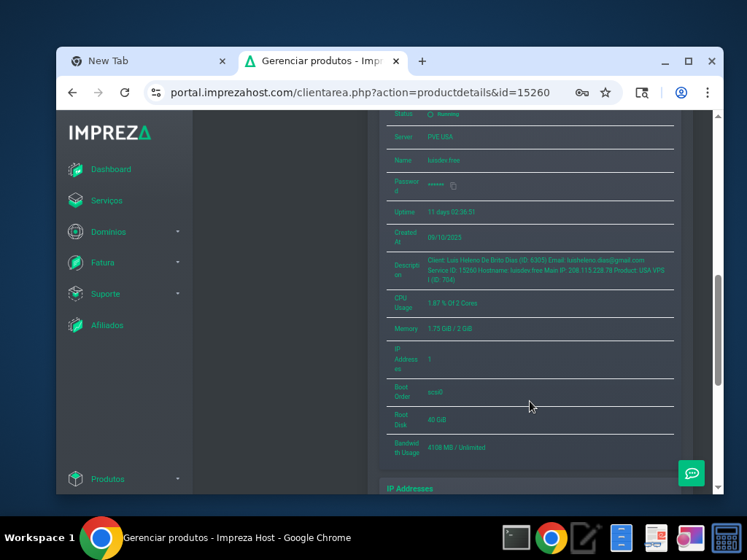Open the file manager taskbar icon

[622, 538]
